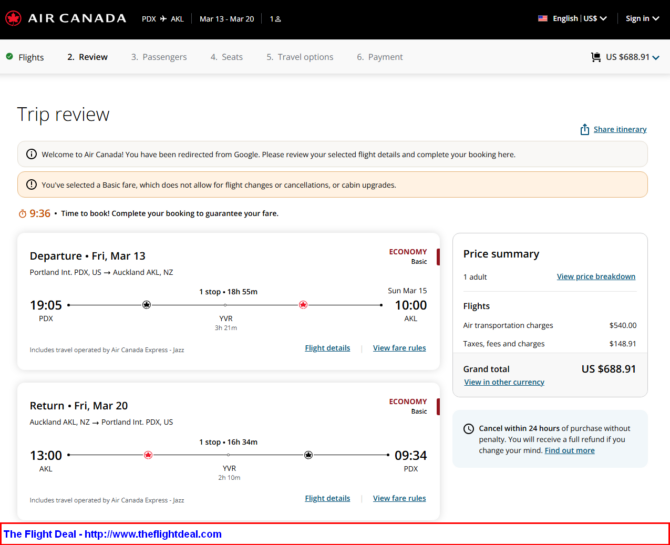The height and width of the screenshot is (545, 670).
Task: Click the dark partner airline icon on departure route
Action: 147,305
